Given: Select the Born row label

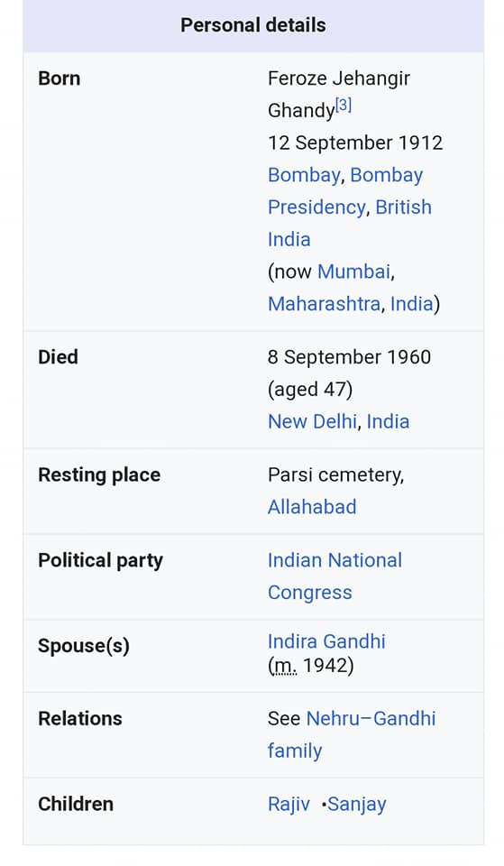Looking at the screenshot, I should pos(60,78).
